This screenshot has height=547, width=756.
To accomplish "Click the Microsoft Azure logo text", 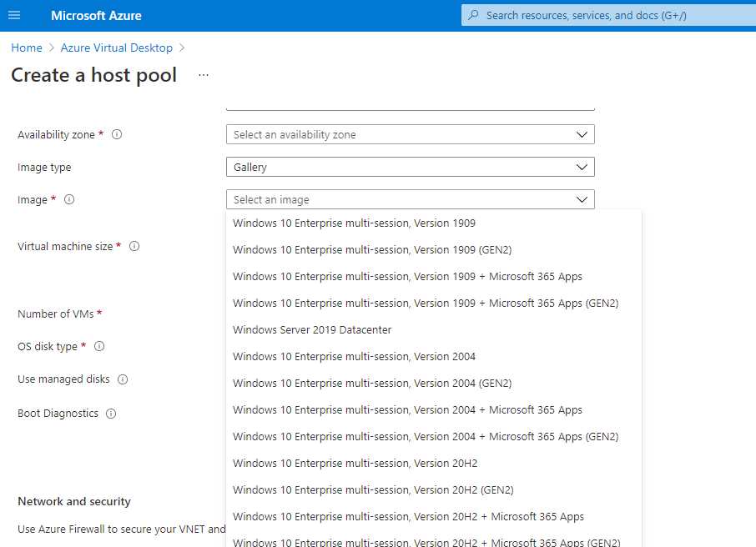I will coord(97,15).
